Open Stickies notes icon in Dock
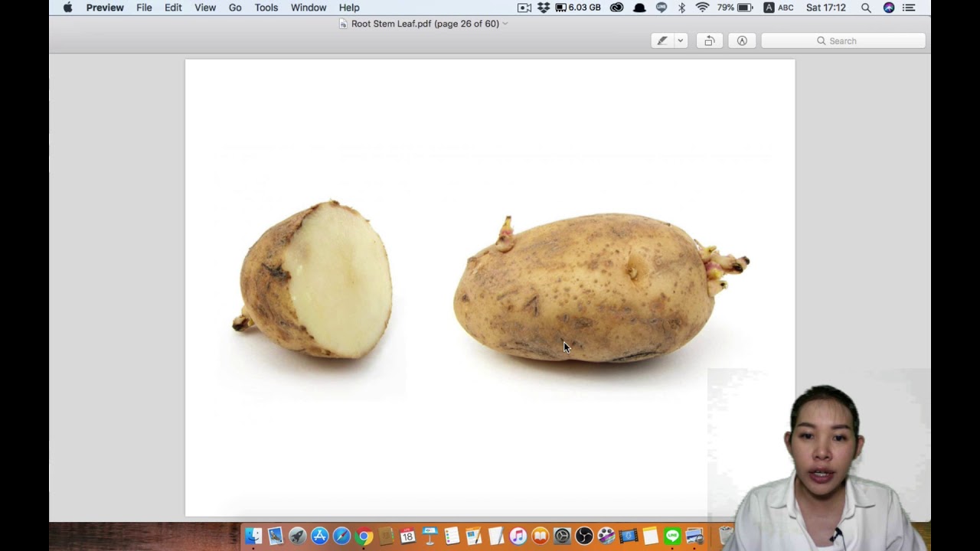This screenshot has height=551, width=980. point(651,536)
